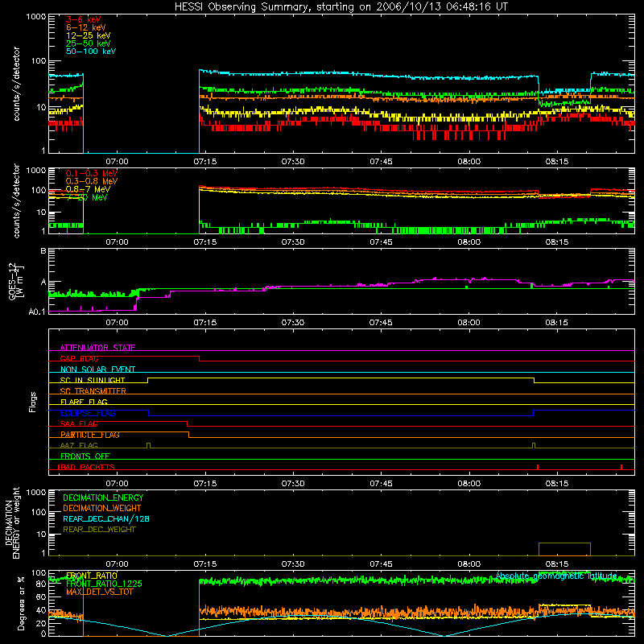Click the GAP_FLAG label

(79, 358)
